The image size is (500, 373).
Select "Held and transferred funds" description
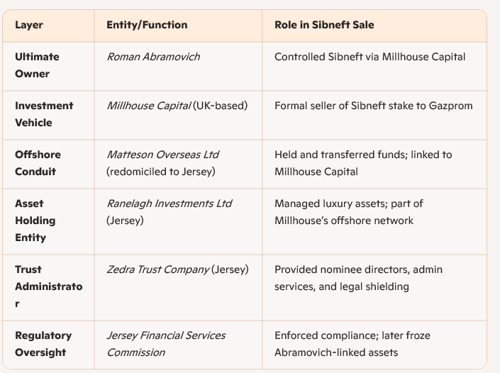[363, 163]
